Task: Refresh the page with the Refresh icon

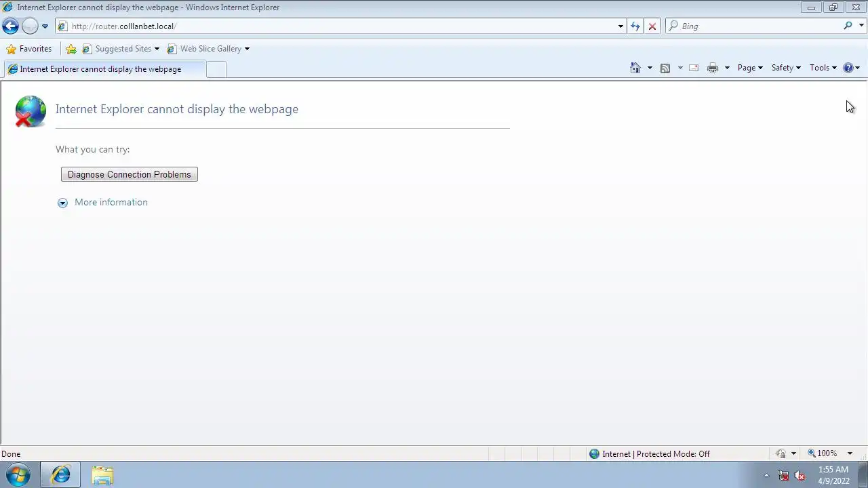Action: 635,26
